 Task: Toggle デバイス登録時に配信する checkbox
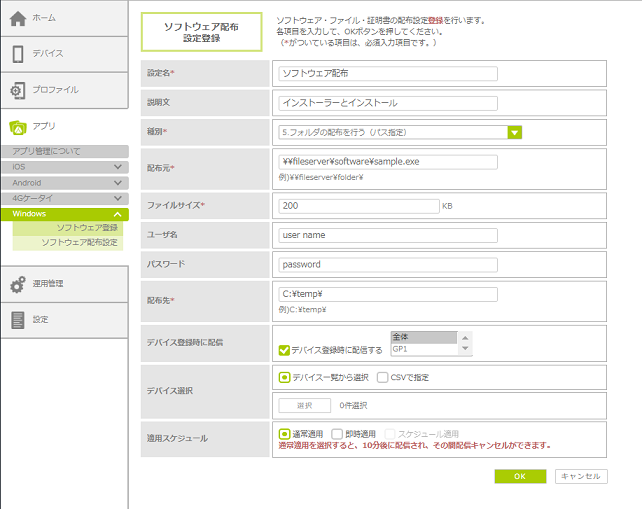point(284,351)
